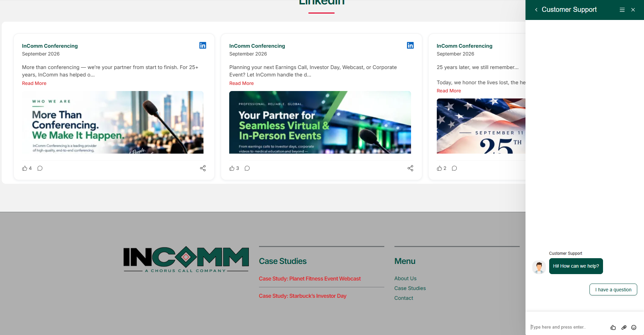The height and width of the screenshot is (335, 644).
Task: Read More on '25 years later' post
Action: 449,91
